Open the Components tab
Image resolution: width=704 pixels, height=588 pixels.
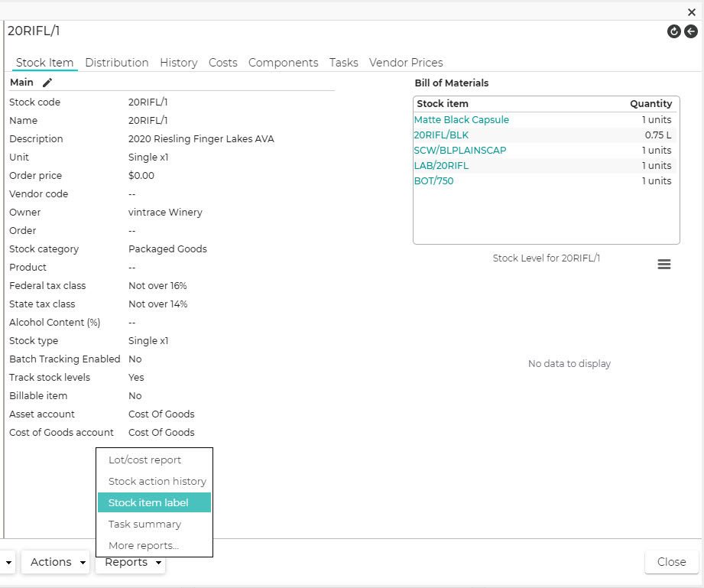pyautogui.click(x=284, y=63)
